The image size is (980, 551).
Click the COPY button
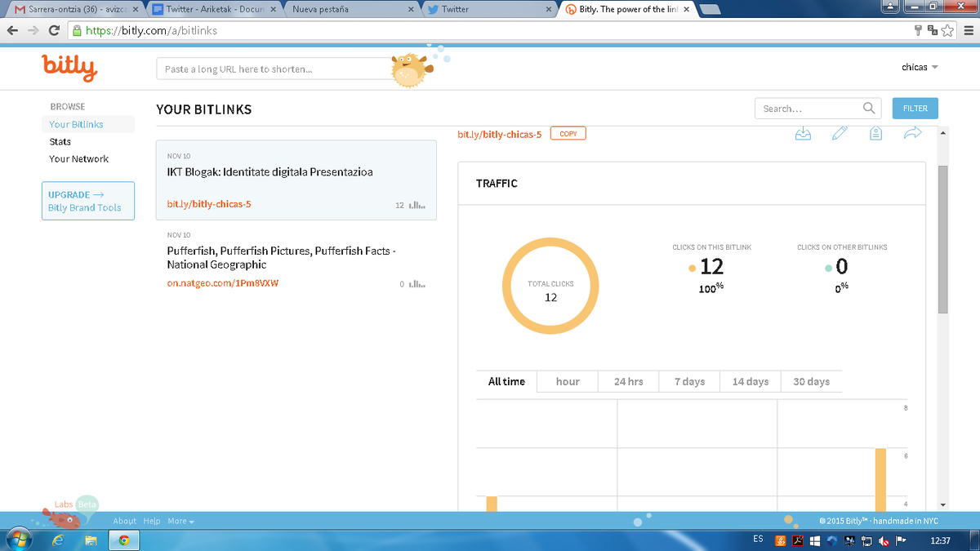tap(568, 134)
